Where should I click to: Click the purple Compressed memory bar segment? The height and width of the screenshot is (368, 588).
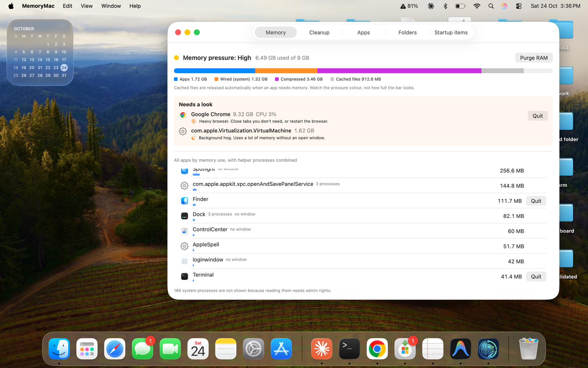(x=399, y=71)
